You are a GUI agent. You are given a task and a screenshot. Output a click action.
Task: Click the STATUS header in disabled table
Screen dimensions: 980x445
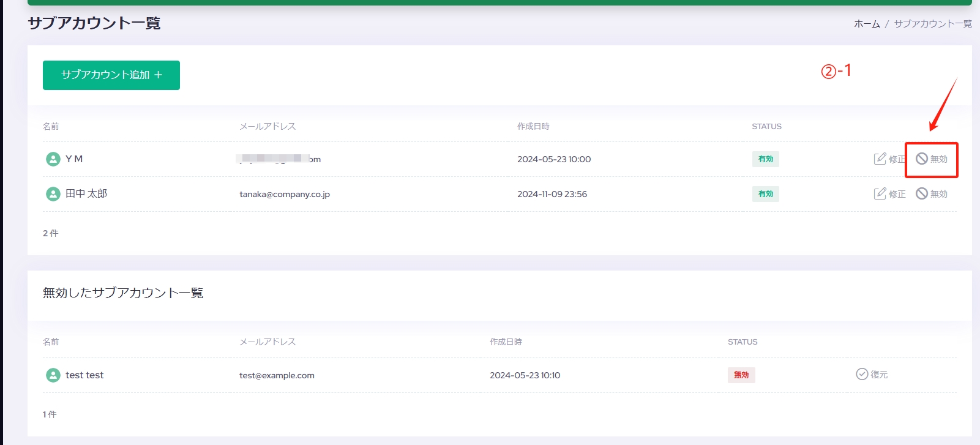tap(742, 342)
